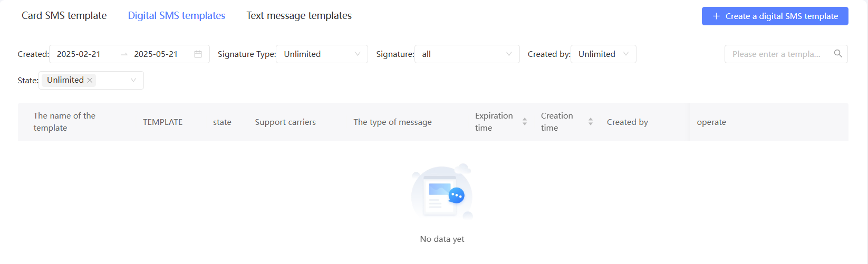Click the end date 2025-05-21 field
Image resolution: width=868 pixels, height=264 pixels.
[x=156, y=54]
